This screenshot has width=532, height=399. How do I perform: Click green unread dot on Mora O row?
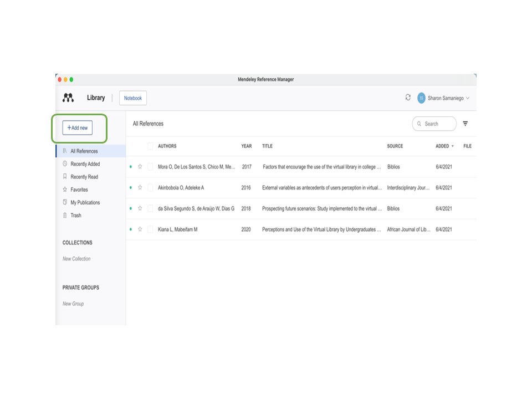(x=131, y=167)
